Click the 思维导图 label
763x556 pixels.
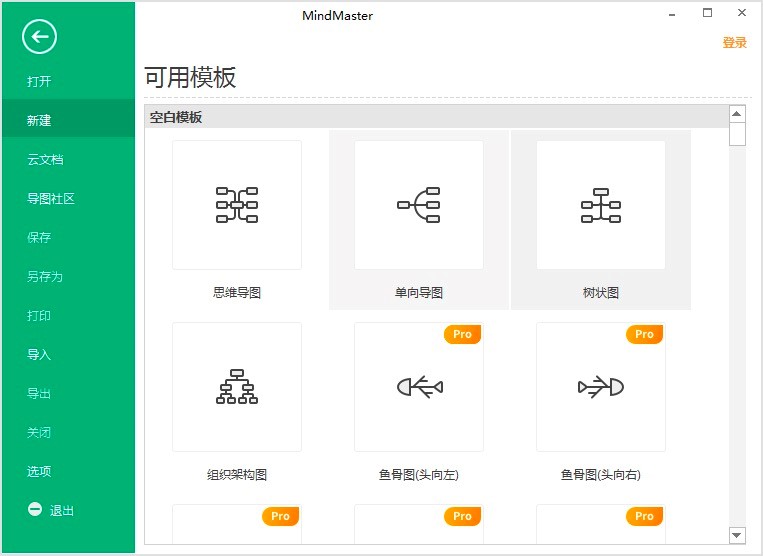[x=237, y=292]
